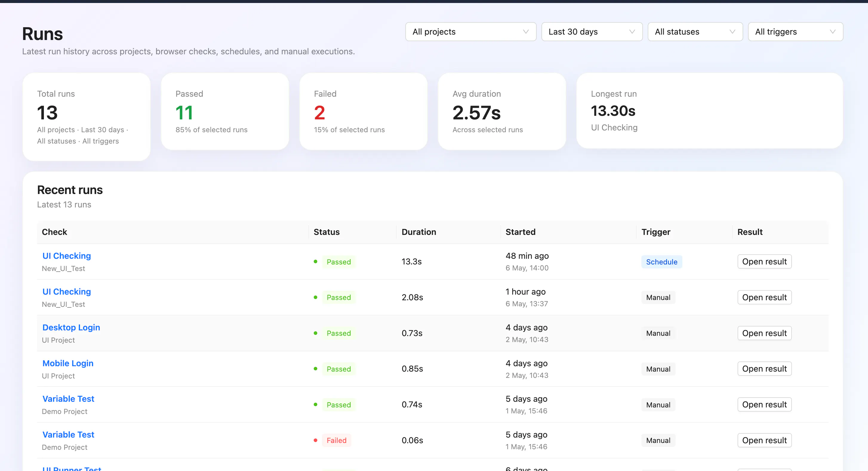Click the Runs page heading

(42, 34)
